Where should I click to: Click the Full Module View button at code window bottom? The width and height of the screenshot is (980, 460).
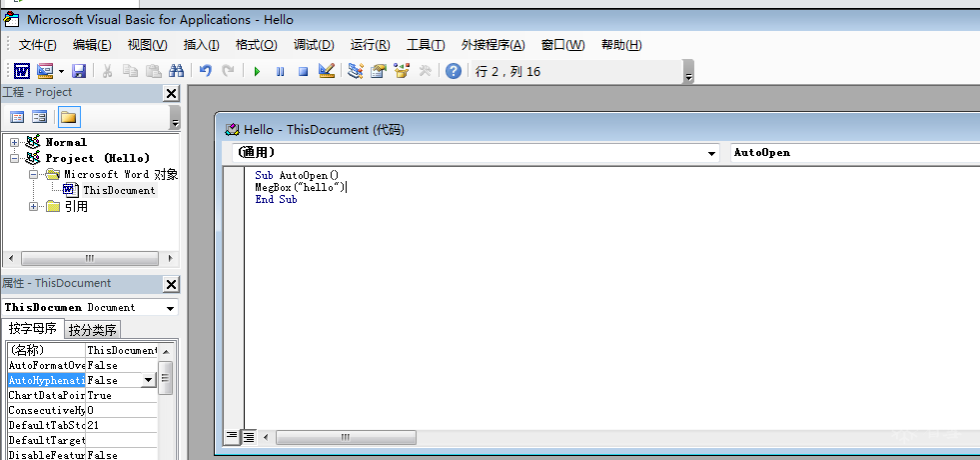249,437
